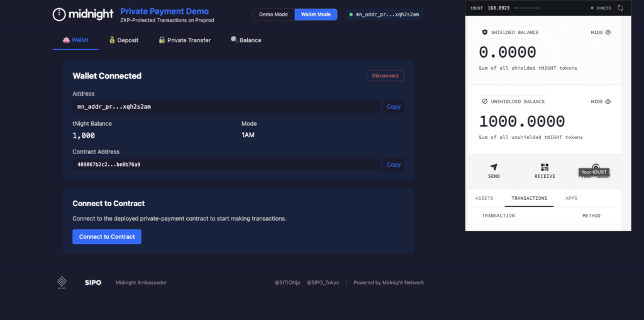Click the Unshielded Balance shield icon
Viewport: 644px width, 320px height.
(484, 101)
